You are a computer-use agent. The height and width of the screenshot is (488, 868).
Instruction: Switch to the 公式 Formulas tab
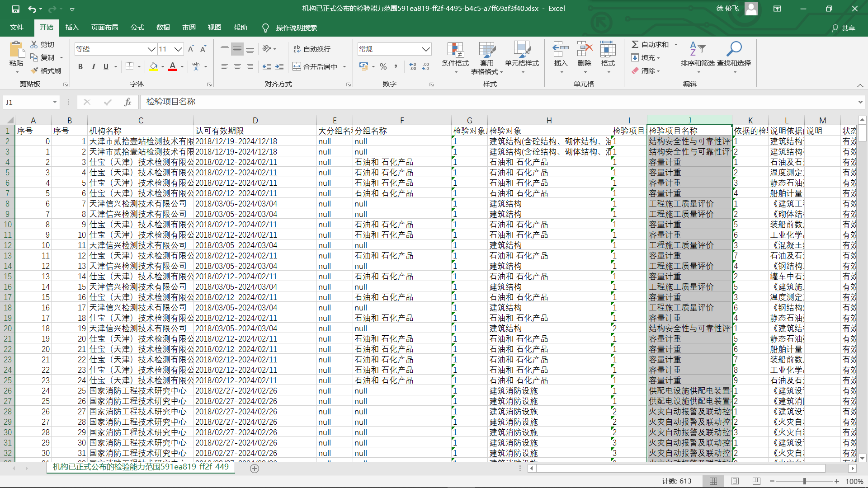tap(137, 28)
